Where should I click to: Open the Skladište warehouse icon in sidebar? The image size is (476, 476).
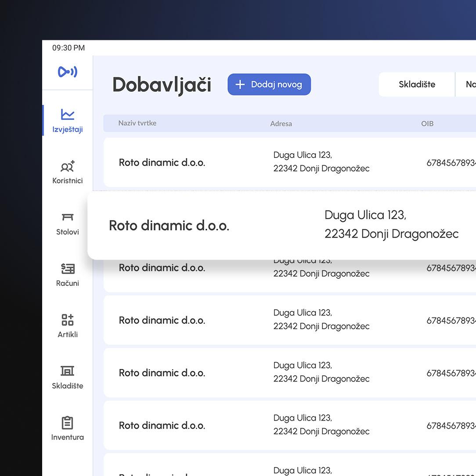(x=67, y=371)
